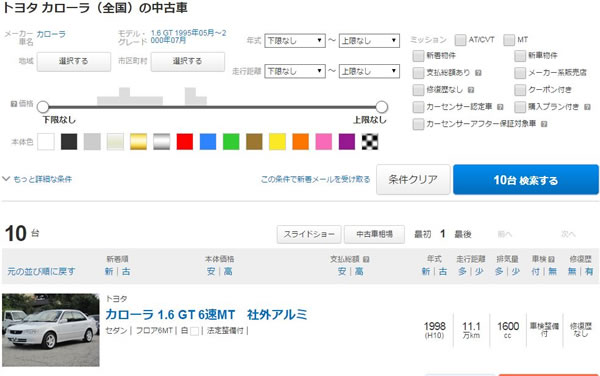The width and height of the screenshot is (600, 376).
Task: Open the 走行距離 upper limit dropdown
Action: (x=369, y=71)
